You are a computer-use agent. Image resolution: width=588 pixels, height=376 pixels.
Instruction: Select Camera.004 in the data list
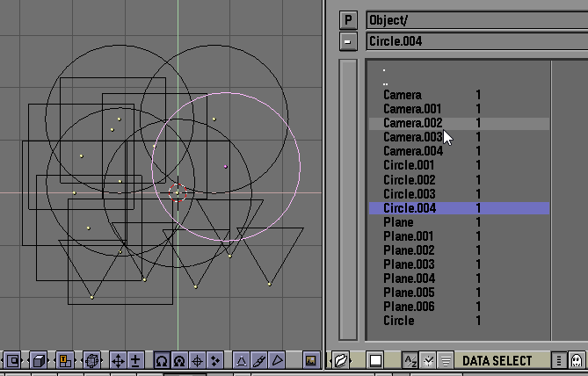coord(459,151)
